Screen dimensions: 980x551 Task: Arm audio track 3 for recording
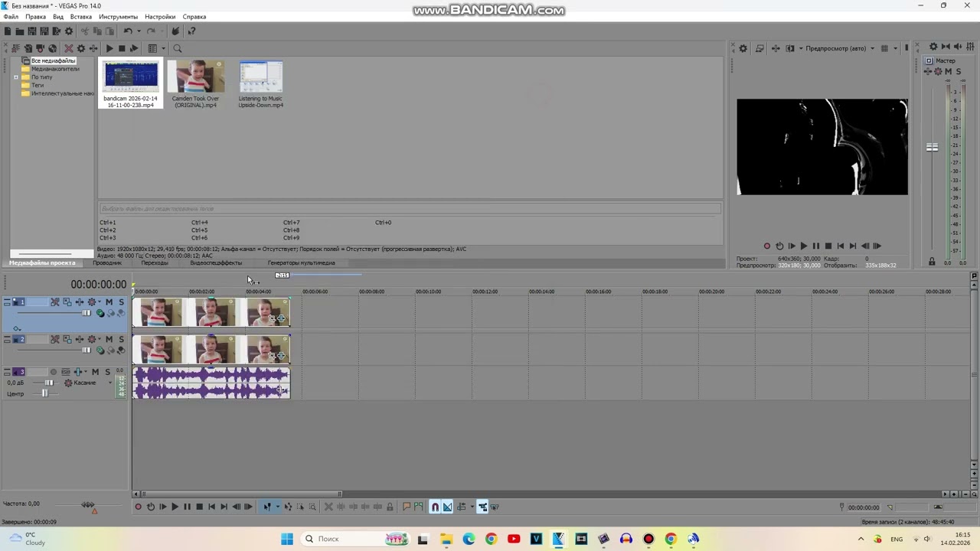(x=54, y=372)
